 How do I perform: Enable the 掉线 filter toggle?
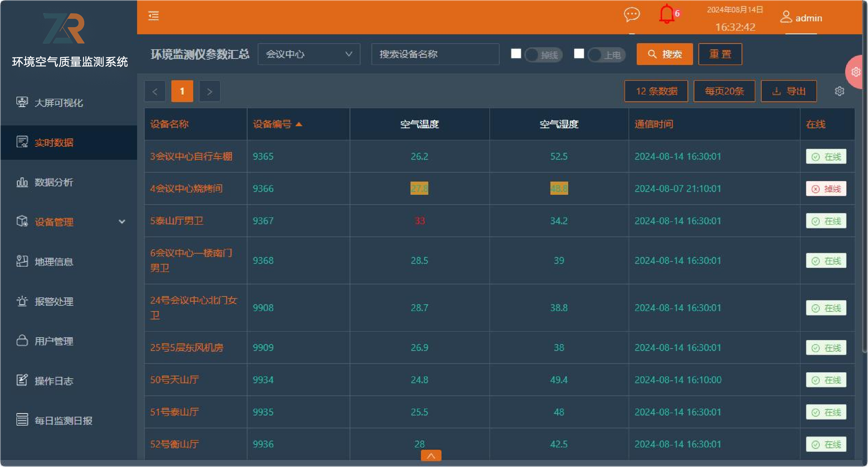tap(543, 55)
